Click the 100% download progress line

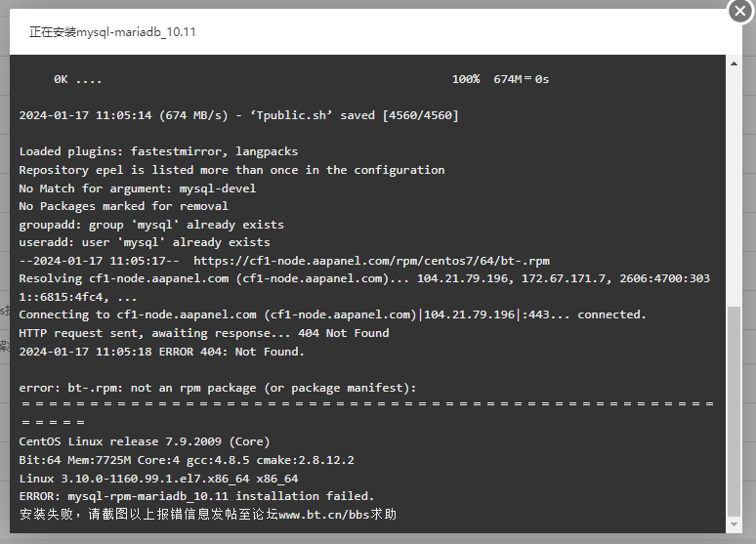(x=302, y=79)
